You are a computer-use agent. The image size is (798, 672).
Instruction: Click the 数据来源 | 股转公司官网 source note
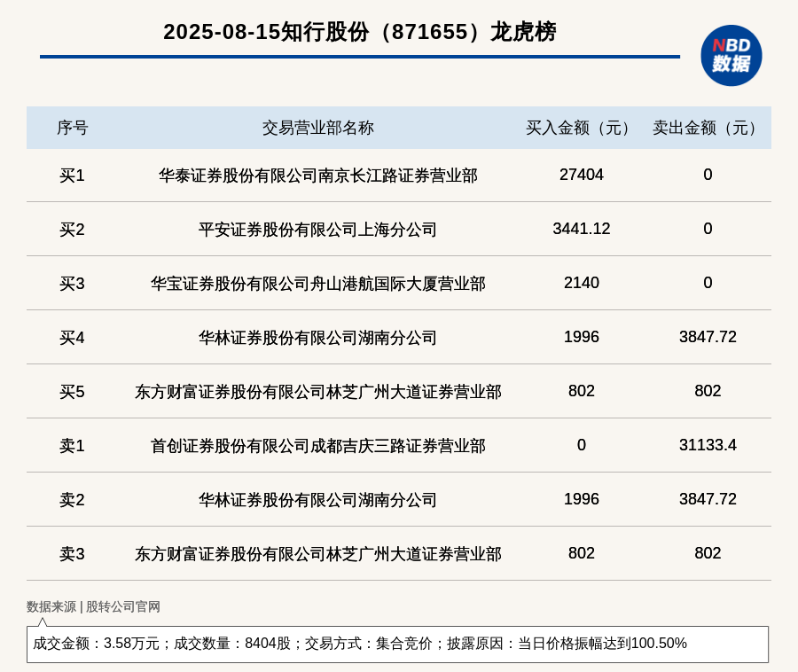coord(93,606)
